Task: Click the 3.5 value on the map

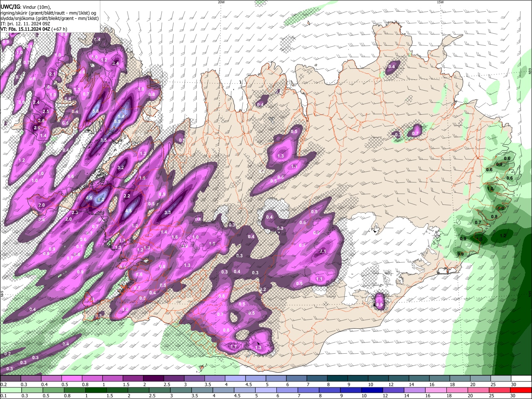Action: point(103,140)
